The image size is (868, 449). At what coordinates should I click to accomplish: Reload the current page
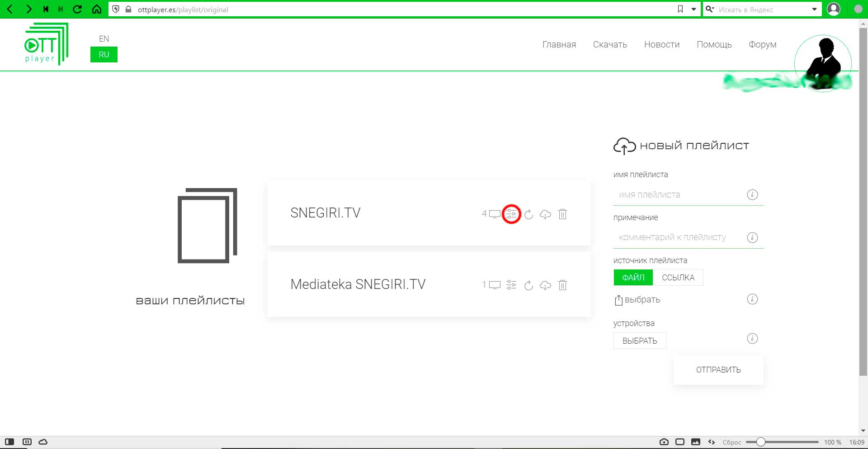77,9
